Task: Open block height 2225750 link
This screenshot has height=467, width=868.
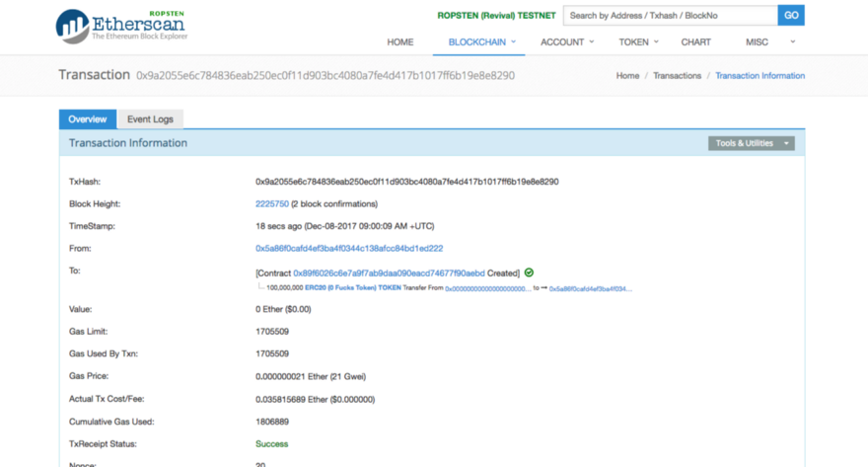Action: [272, 204]
